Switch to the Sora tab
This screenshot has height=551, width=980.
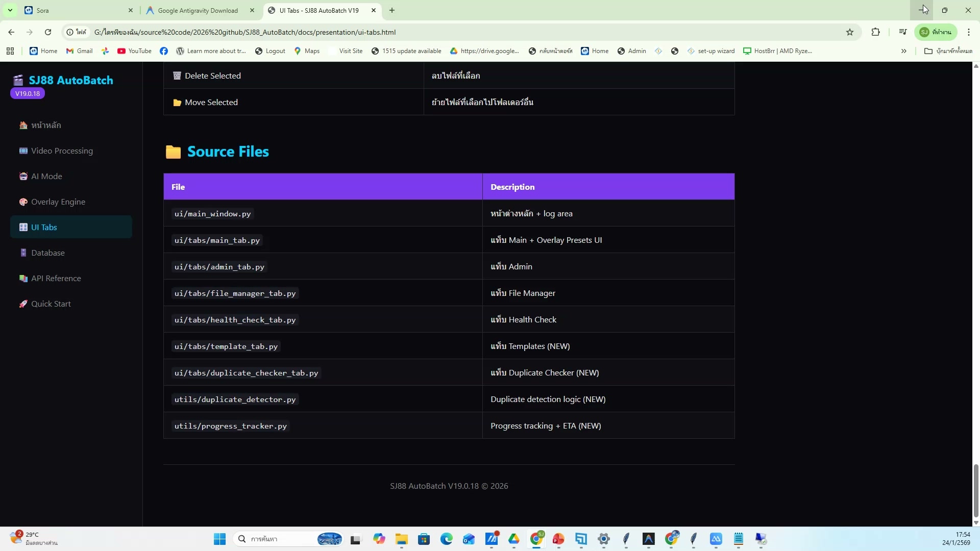point(77,10)
